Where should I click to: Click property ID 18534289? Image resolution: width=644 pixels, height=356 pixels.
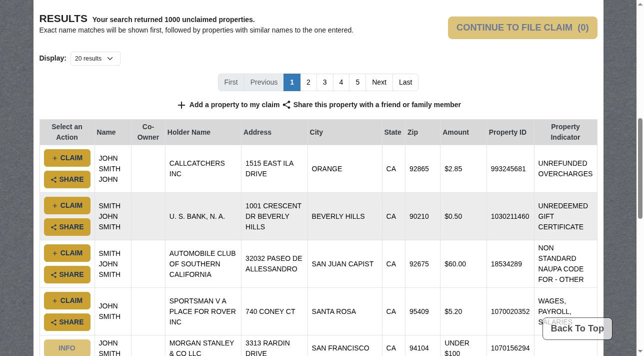(x=506, y=264)
